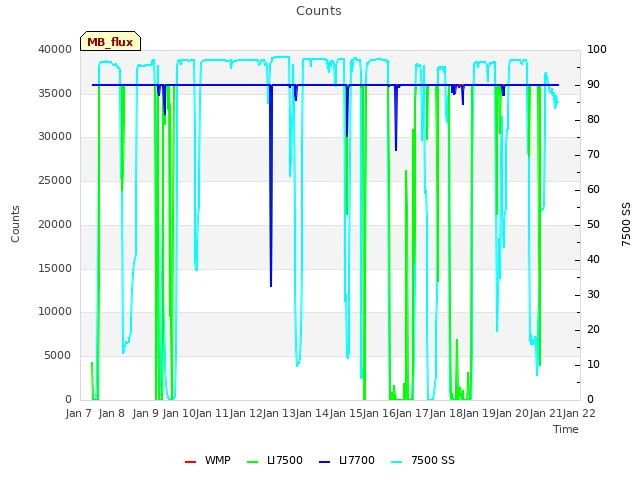Click the 90 tick on right axis
This screenshot has width=640, height=480.
click(x=593, y=85)
